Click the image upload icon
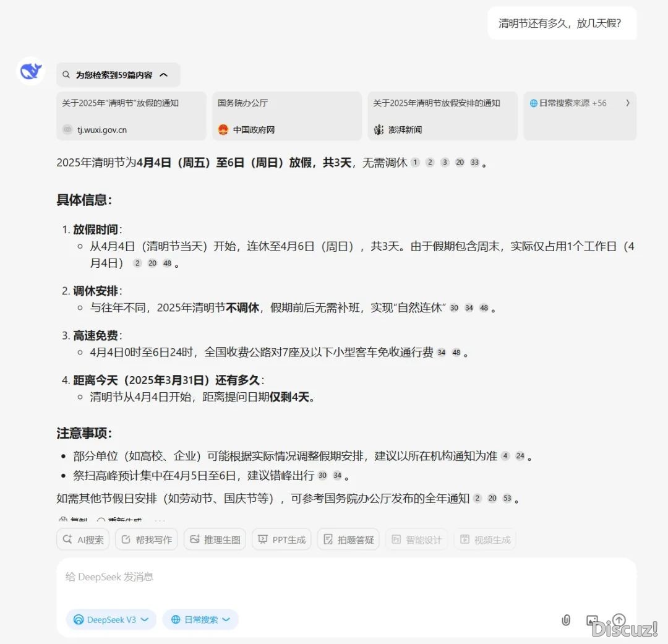Screen dimensions: 668x644 click(x=592, y=620)
